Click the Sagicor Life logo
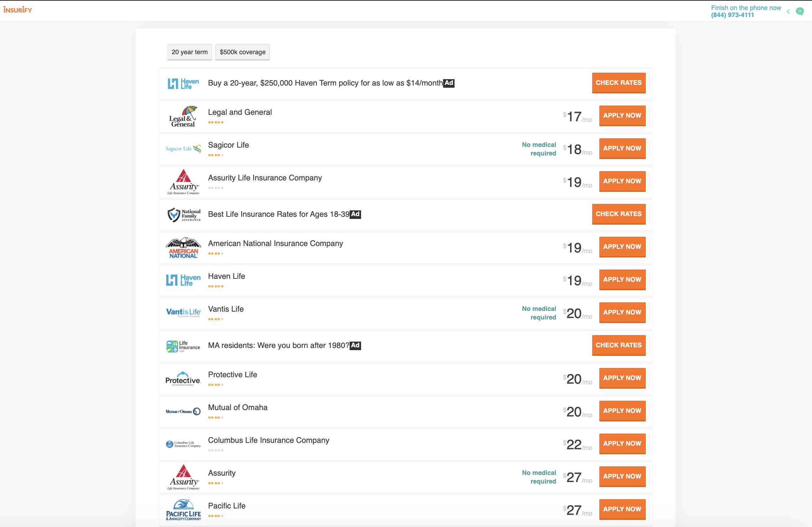This screenshot has height=527, width=812. [x=183, y=149]
